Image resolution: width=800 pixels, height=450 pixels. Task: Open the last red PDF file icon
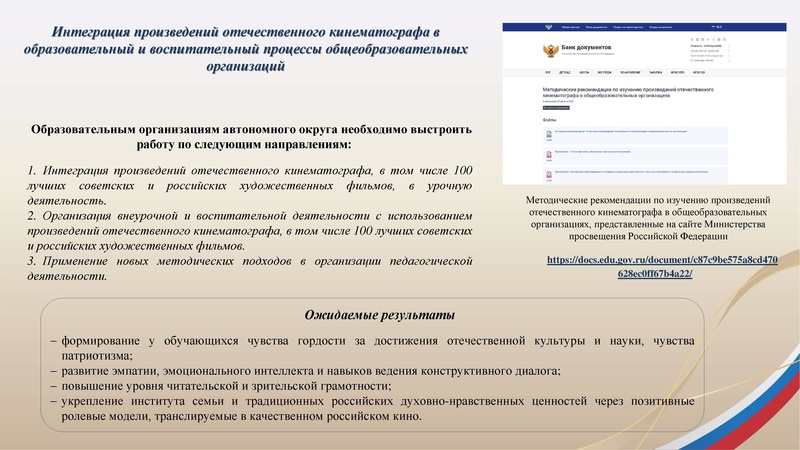(549, 174)
